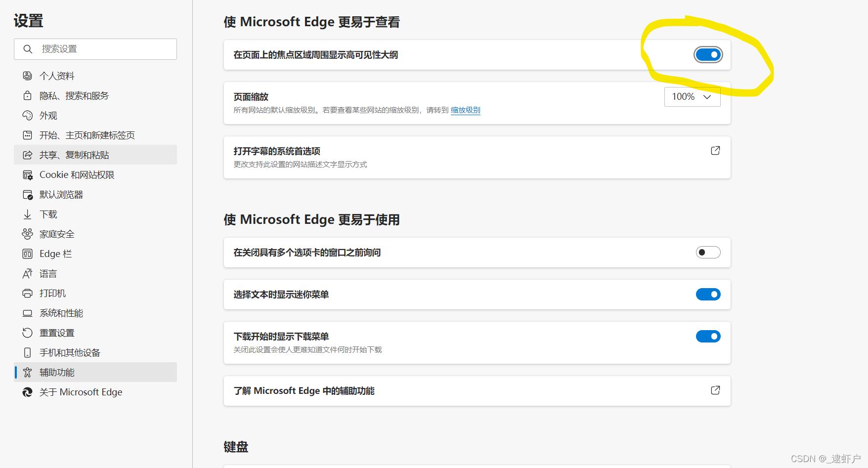Click the 开始、主页和新建标签页 icon
The width and height of the screenshot is (868, 468).
[28, 135]
